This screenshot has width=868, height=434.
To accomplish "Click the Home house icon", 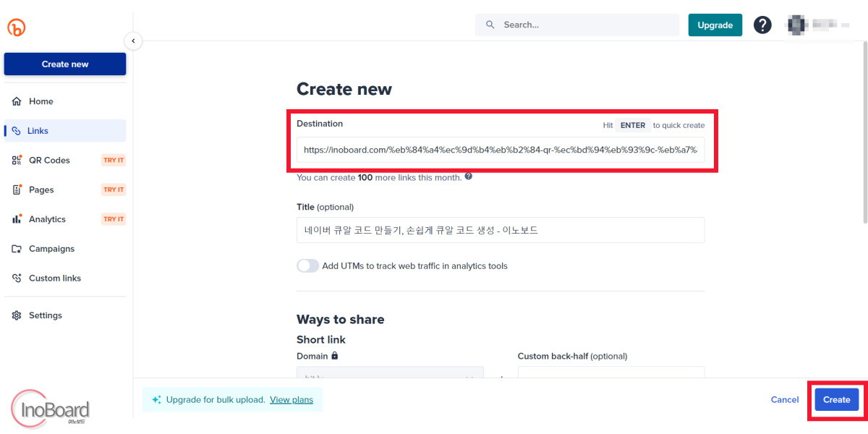I will [x=17, y=101].
